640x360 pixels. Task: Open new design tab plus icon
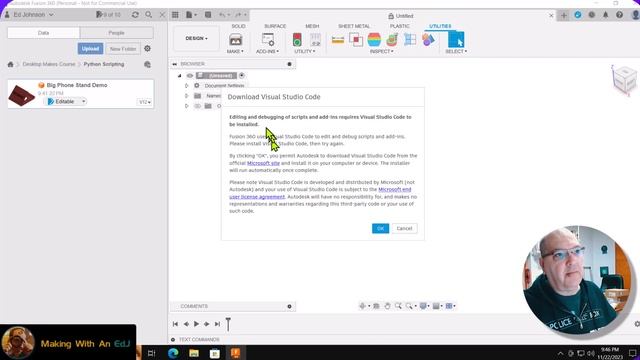click(564, 16)
